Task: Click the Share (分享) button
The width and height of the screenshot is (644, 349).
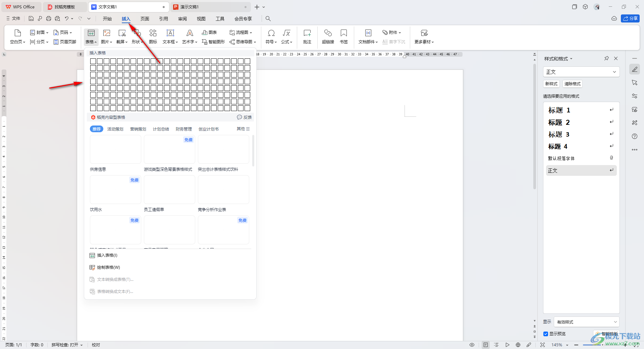Action: click(x=630, y=18)
